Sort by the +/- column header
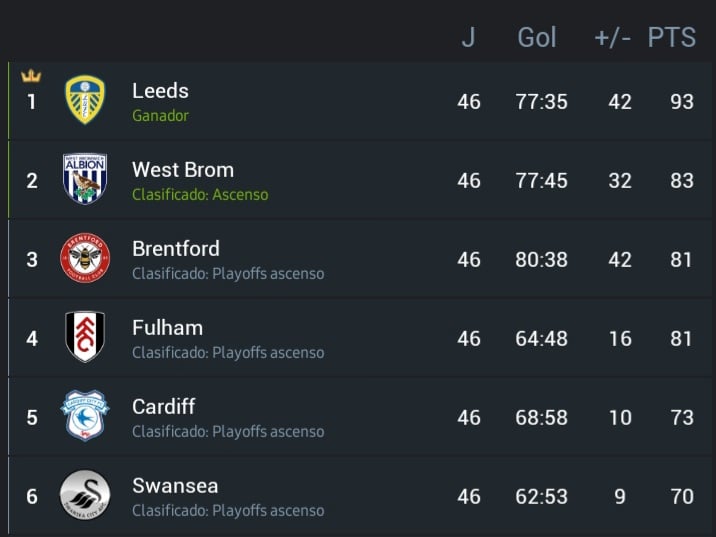716x537 pixels. (x=613, y=38)
